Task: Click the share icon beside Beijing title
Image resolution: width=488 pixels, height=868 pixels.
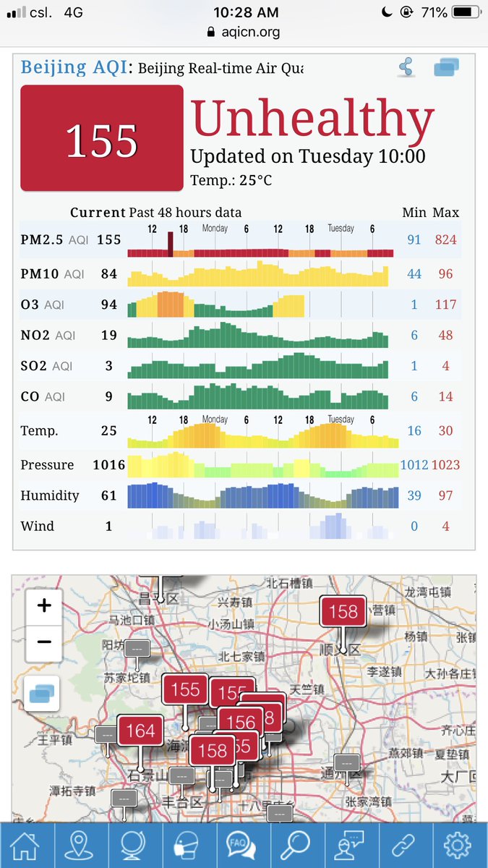Action: tap(406, 68)
